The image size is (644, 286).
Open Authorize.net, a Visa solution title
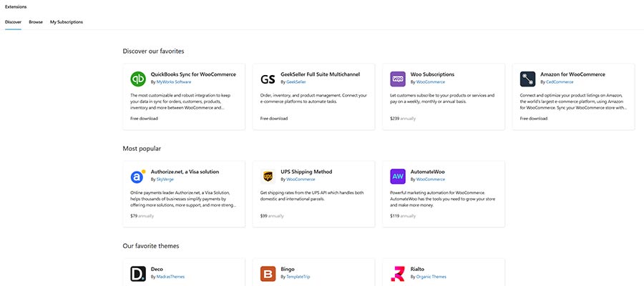(185, 172)
